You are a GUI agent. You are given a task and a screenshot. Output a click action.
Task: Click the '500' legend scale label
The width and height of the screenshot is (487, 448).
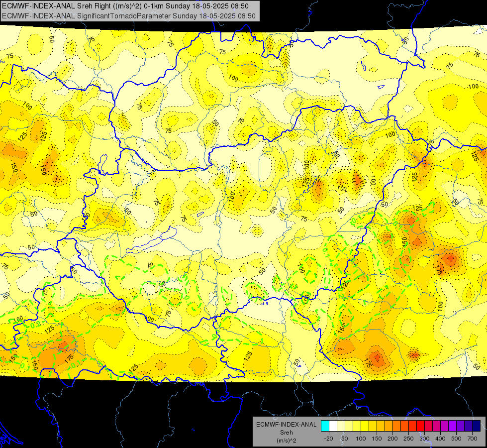(x=456, y=439)
